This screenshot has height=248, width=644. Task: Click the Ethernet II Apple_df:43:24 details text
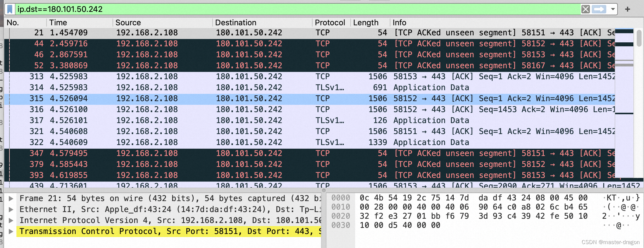coord(170,210)
